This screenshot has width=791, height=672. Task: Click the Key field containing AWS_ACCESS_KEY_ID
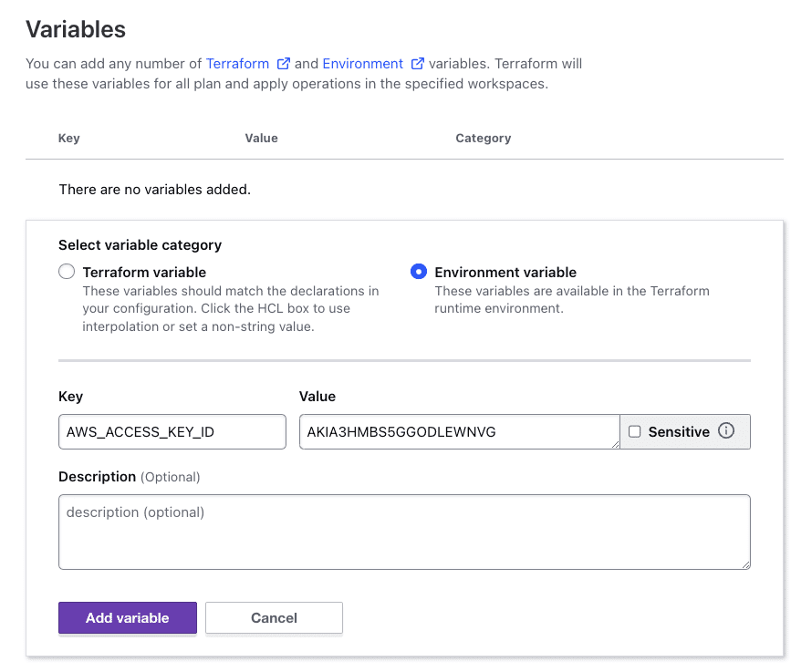click(172, 431)
